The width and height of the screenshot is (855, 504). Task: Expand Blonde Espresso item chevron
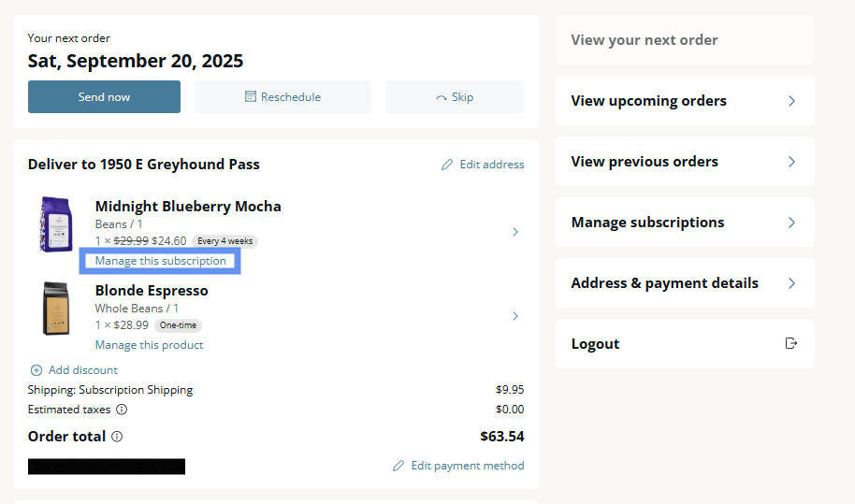[x=515, y=316]
